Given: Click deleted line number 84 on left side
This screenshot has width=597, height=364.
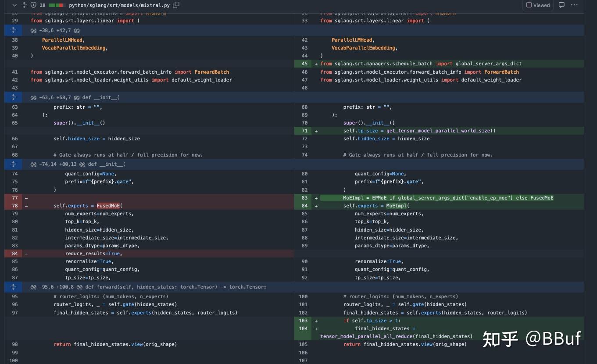Looking at the screenshot, I should 15,253.
